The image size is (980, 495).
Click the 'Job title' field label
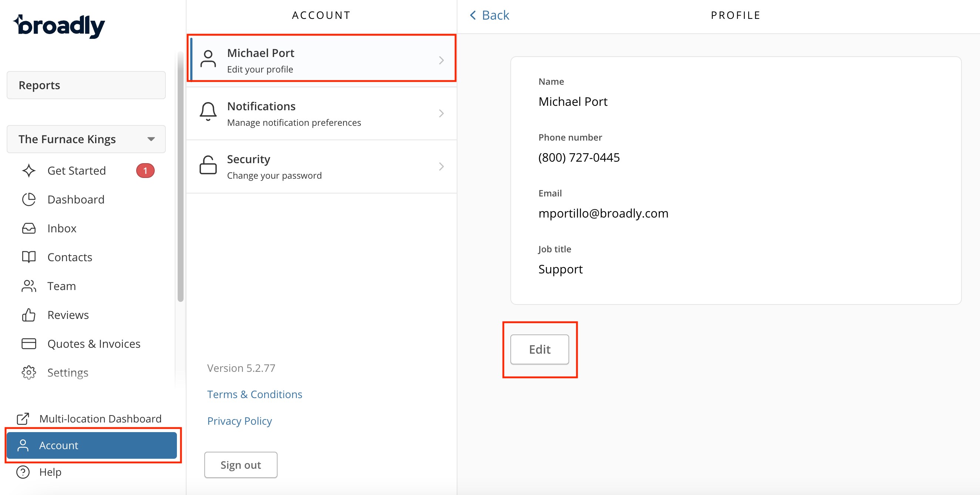(554, 249)
